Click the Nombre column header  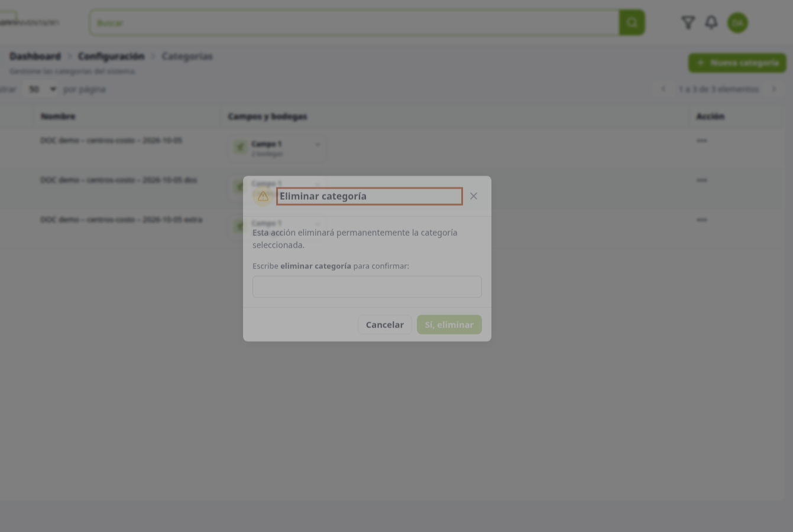point(58,116)
